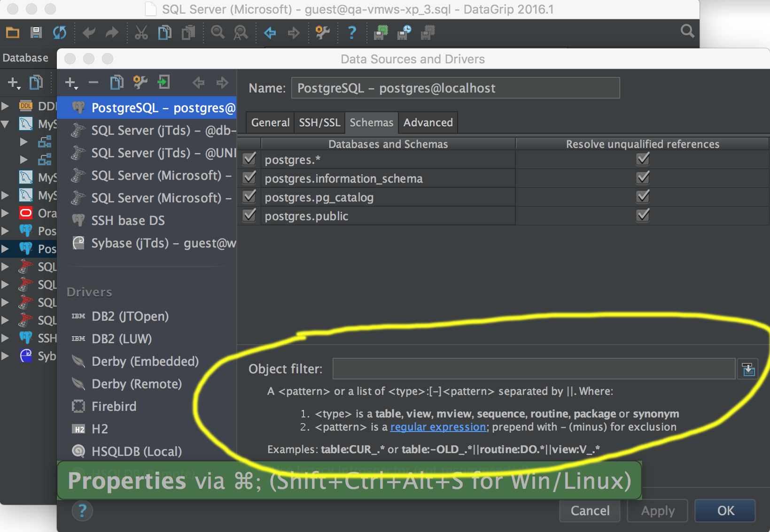Expand the Ora node in Database tree
This screenshot has width=770, height=532.
coord(5,213)
